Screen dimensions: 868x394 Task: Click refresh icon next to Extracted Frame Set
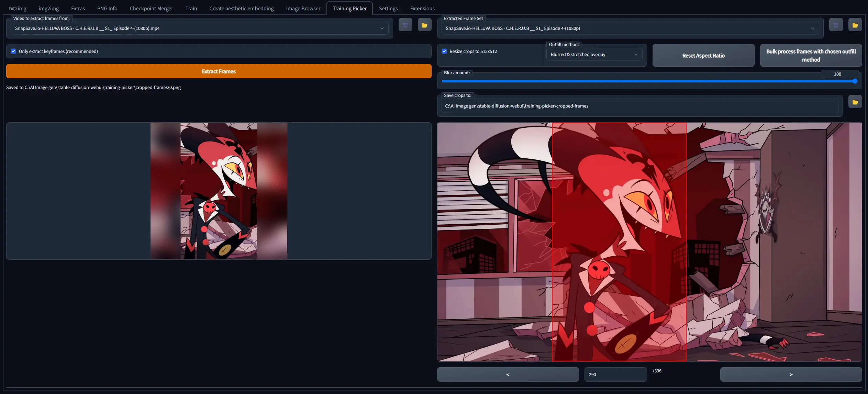(x=836, y=25)
